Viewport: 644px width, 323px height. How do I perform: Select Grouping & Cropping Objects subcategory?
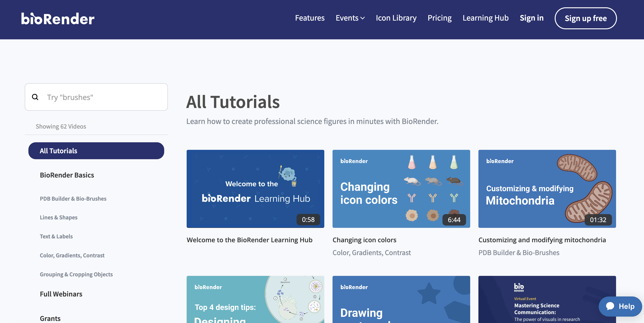pos(76,274)
